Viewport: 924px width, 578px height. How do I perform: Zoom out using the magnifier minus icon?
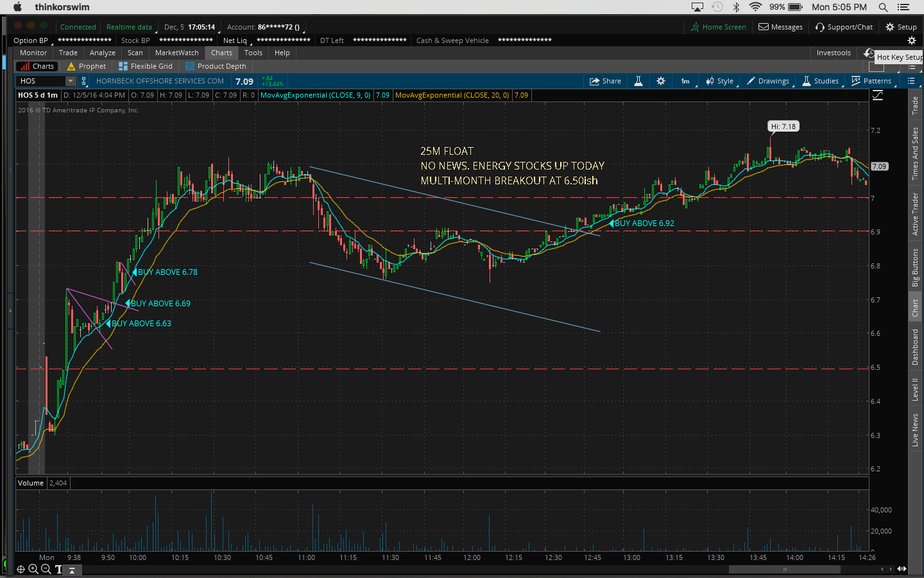(46, 569)
